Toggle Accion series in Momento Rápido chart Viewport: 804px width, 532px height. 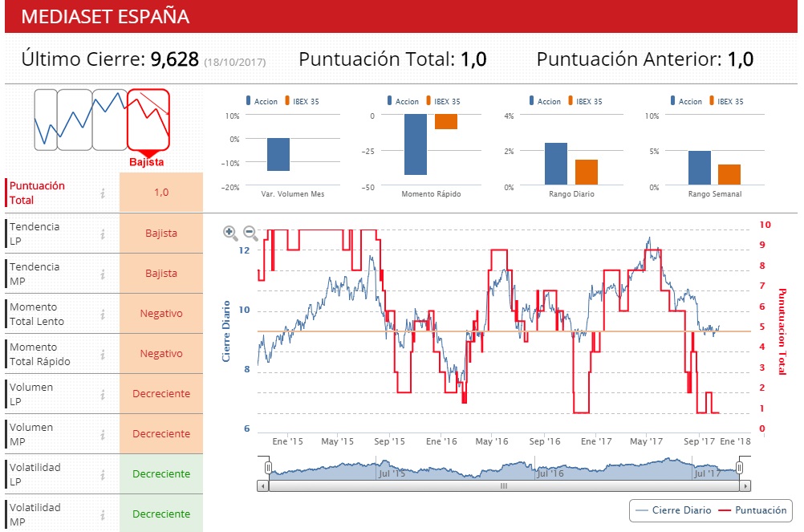pyautogui.click(x=403, y=101)
